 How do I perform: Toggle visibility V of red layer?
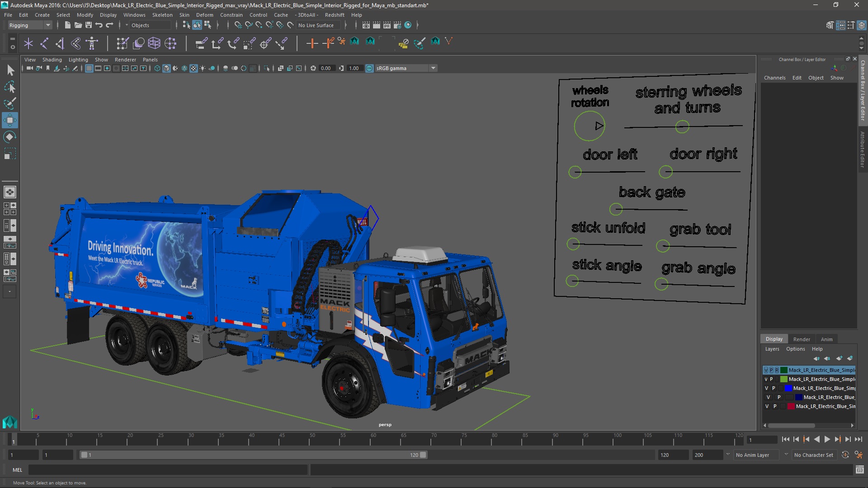[767, 406]
